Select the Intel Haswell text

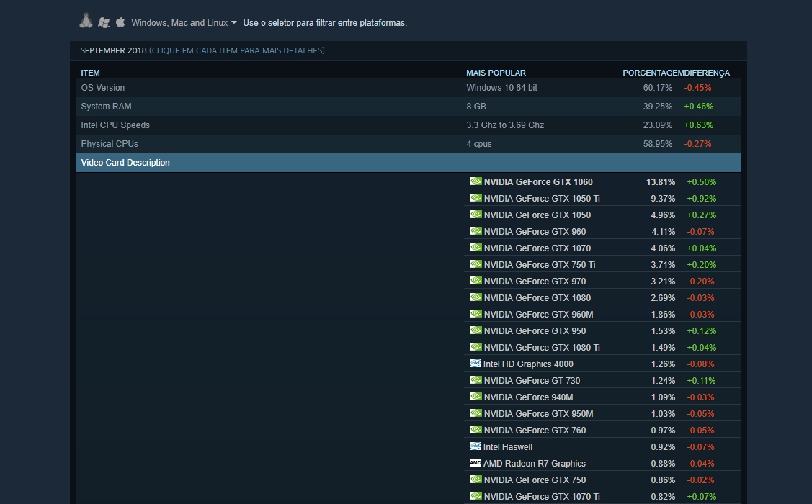507,447
